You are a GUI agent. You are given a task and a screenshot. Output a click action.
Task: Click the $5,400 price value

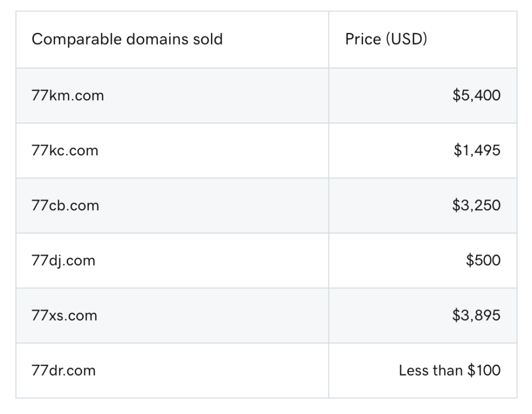(x=476, y=96)
